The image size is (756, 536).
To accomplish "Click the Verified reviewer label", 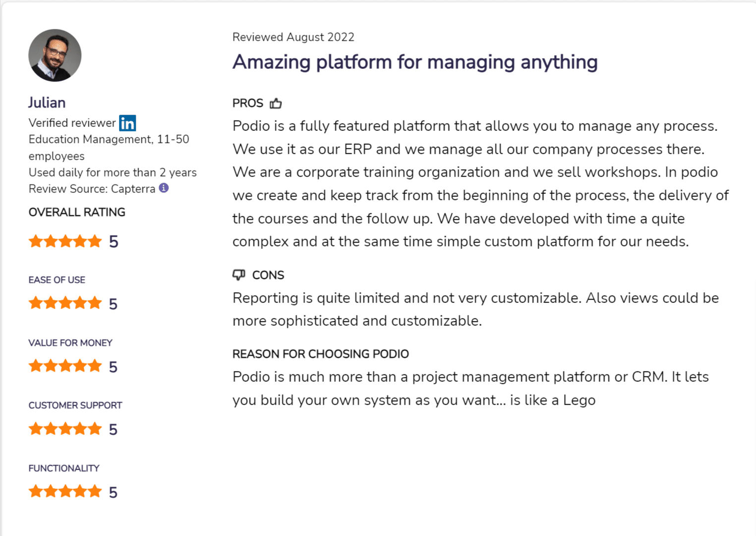I will (x=72, y=123).
